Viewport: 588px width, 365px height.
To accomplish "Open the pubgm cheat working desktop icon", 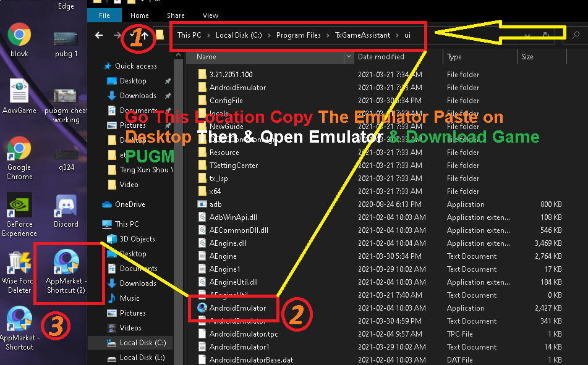I will click(66, 106).
